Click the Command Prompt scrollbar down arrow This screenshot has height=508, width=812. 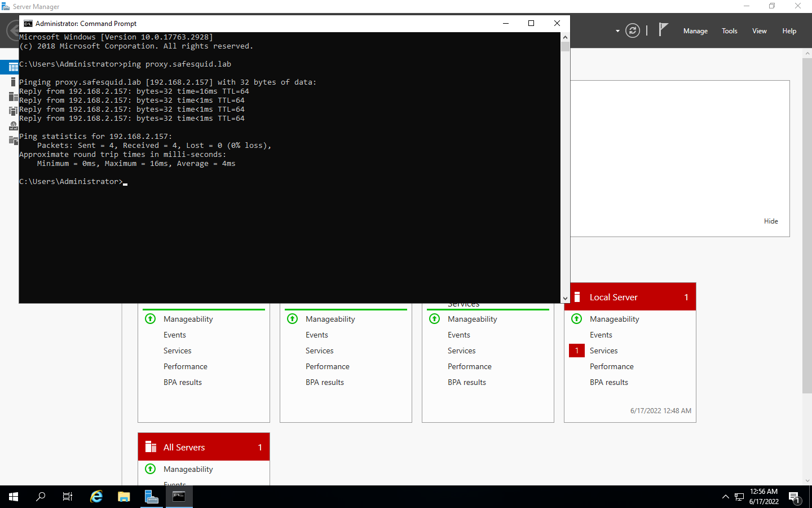tap(565, 297)
